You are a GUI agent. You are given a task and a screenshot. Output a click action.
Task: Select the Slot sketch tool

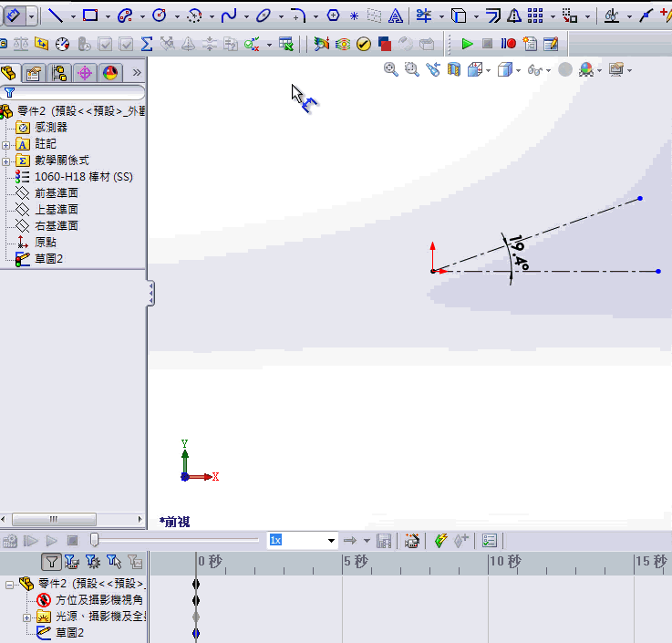[x=125, y=16]
